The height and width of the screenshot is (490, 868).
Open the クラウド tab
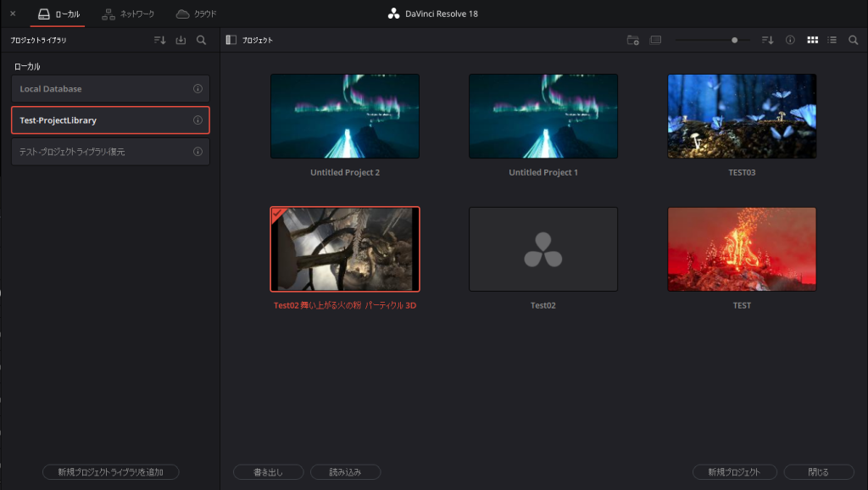196,14
